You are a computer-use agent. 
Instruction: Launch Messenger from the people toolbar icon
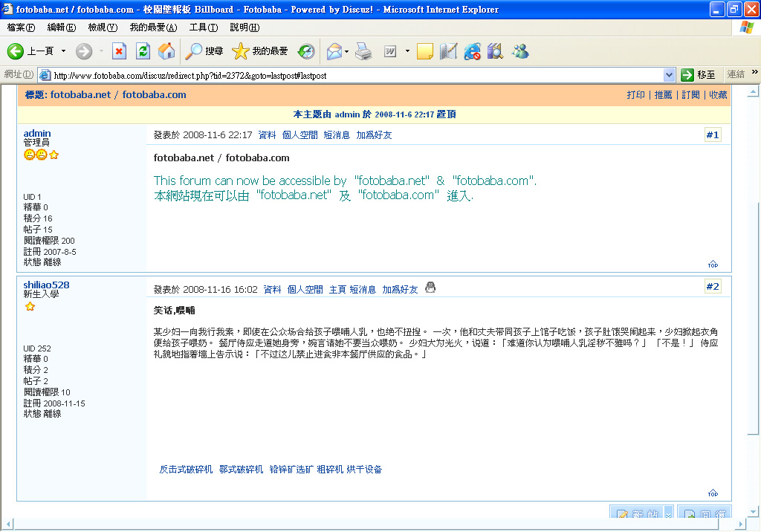pos(520,51)
